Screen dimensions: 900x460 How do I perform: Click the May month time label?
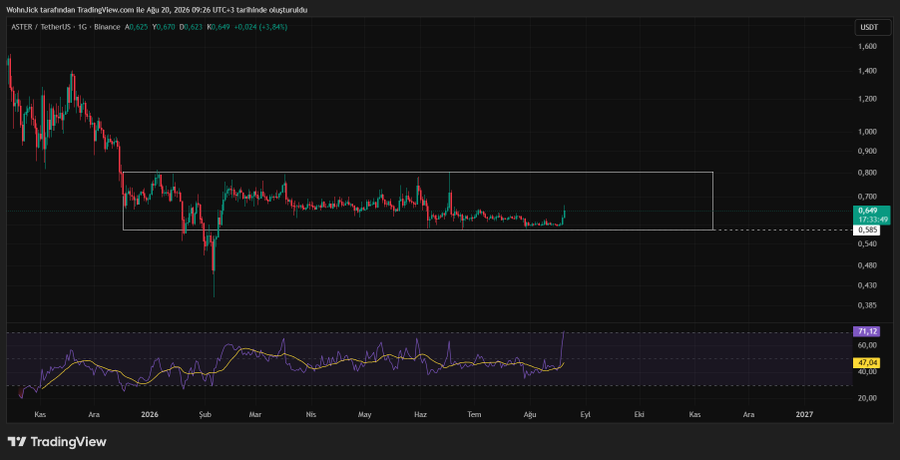click(x=364, y=414)
